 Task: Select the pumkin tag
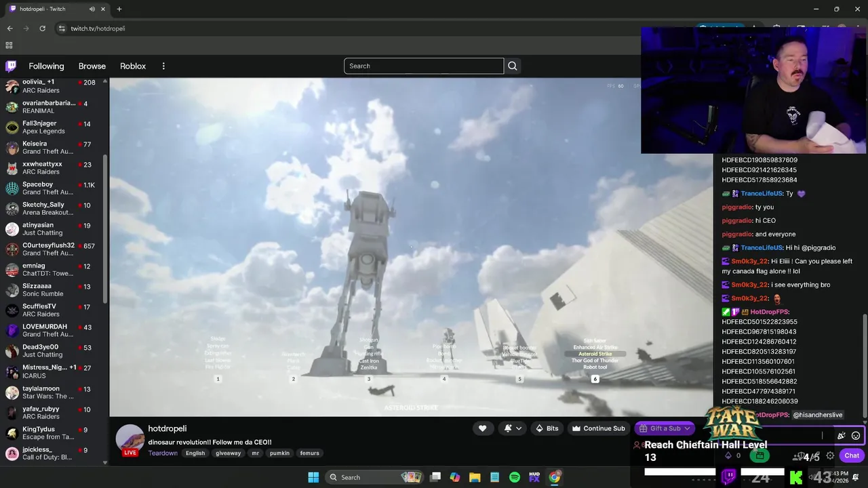pyautogui.click(x=279, y=453)
